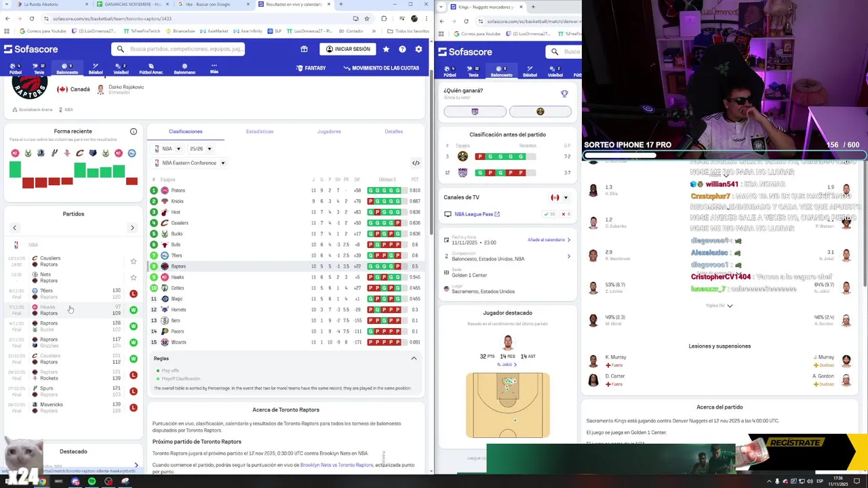Open NBA league dropdown in Clasificaciones
The height and width of the screenshot is (488, 868).
click(x=167, y=148)
